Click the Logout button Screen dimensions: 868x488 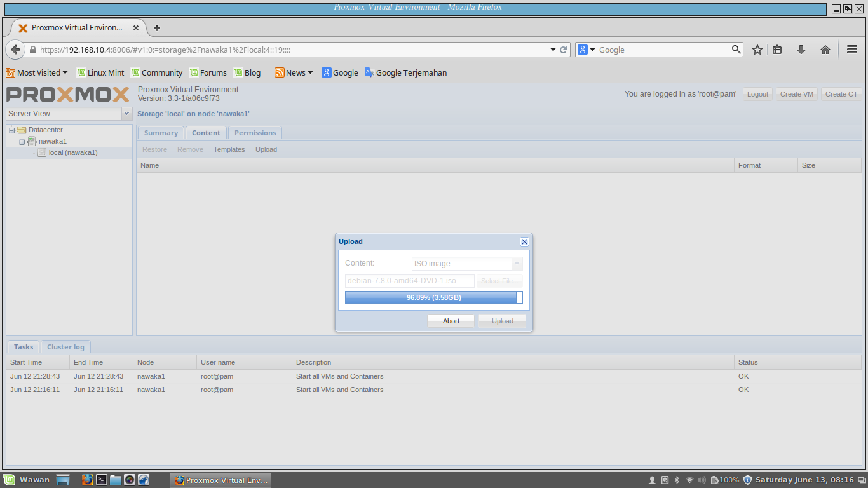click(x=757, y=94)
